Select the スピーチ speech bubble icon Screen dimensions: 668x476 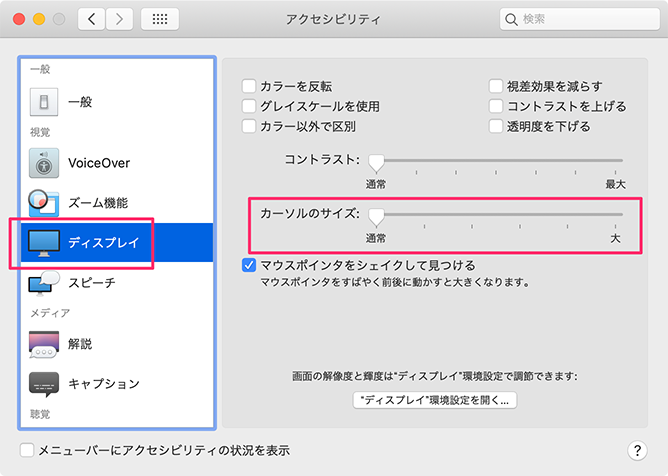44,283
